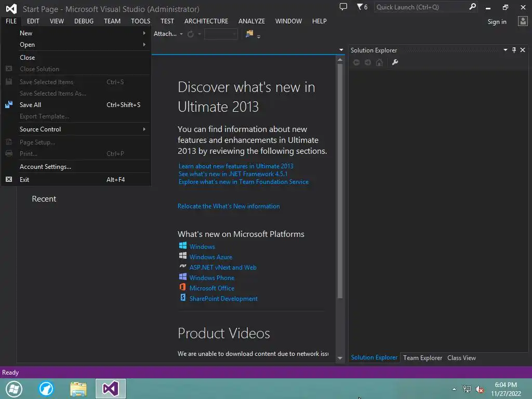Open the TOOLS menu
The width and height of the screenshot is (532, 399).
click(x=140, y=21)
